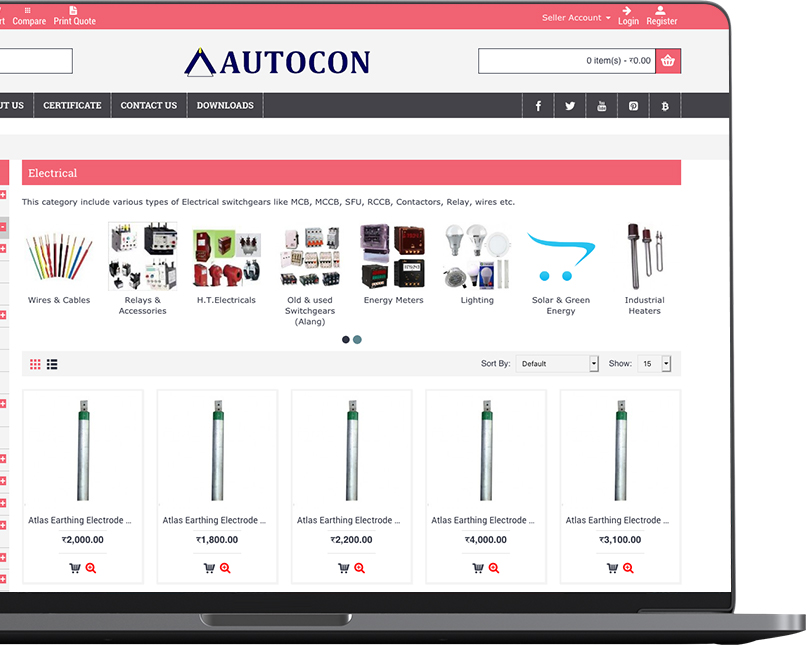Open the Blogger social icon
Viewport: 806px width, 645px height.
pos(665,106)
